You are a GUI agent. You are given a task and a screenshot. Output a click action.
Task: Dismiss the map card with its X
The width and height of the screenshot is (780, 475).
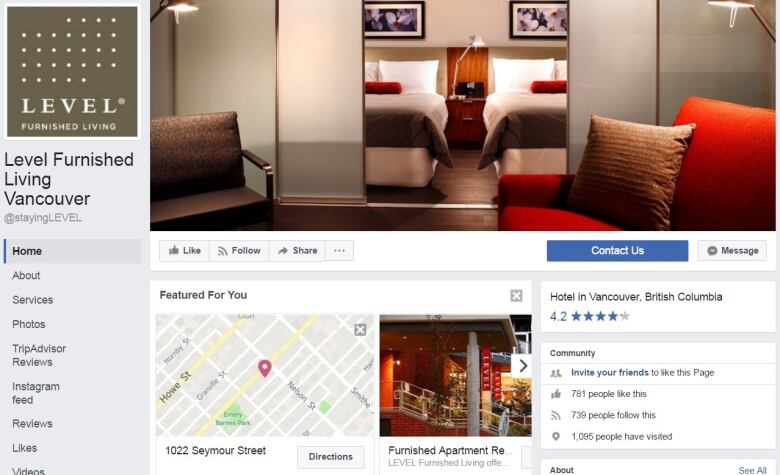[360, 330]
